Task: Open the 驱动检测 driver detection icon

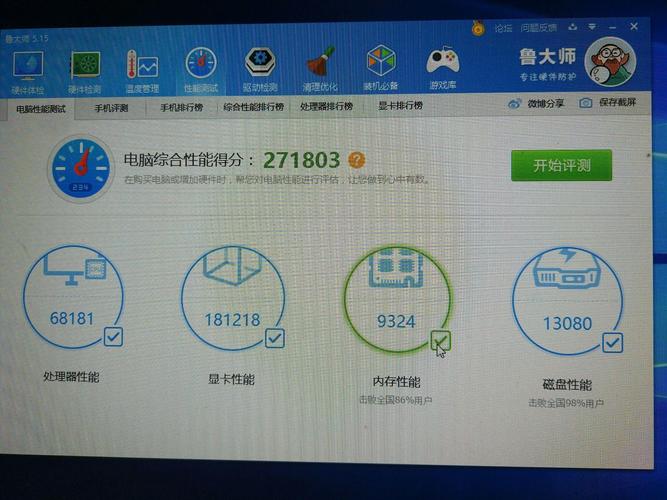Action: (x=260, y=69)
